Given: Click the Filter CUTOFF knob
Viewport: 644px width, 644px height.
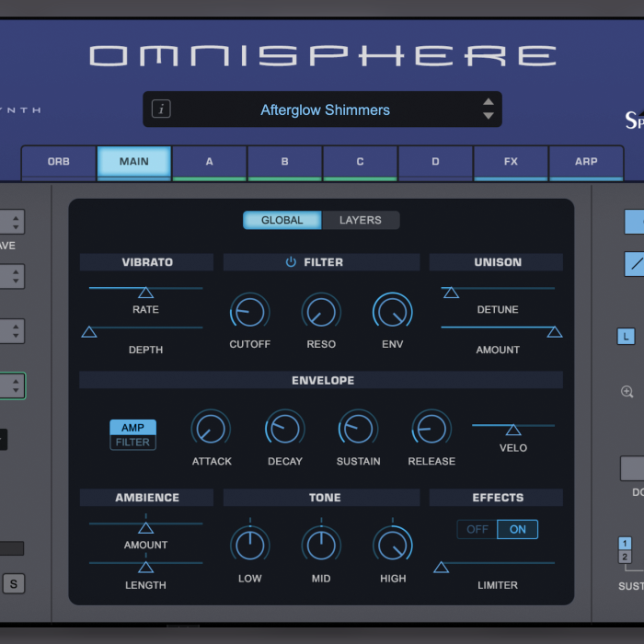Looking at the screenshot, I should (x=249, y=312).
